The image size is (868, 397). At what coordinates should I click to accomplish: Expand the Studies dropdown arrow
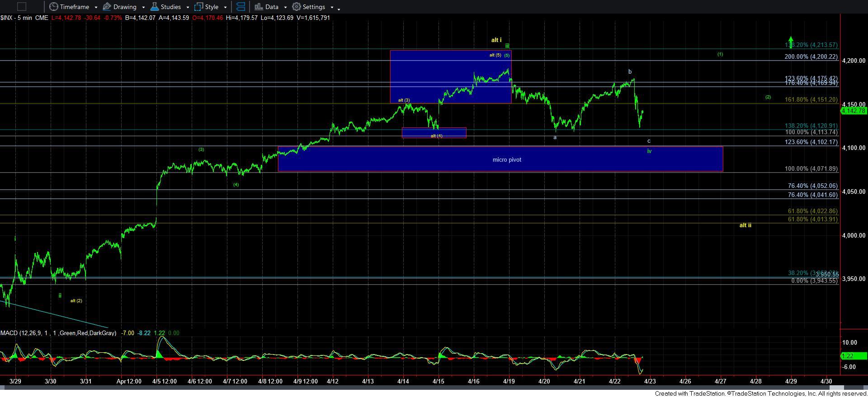187,8
